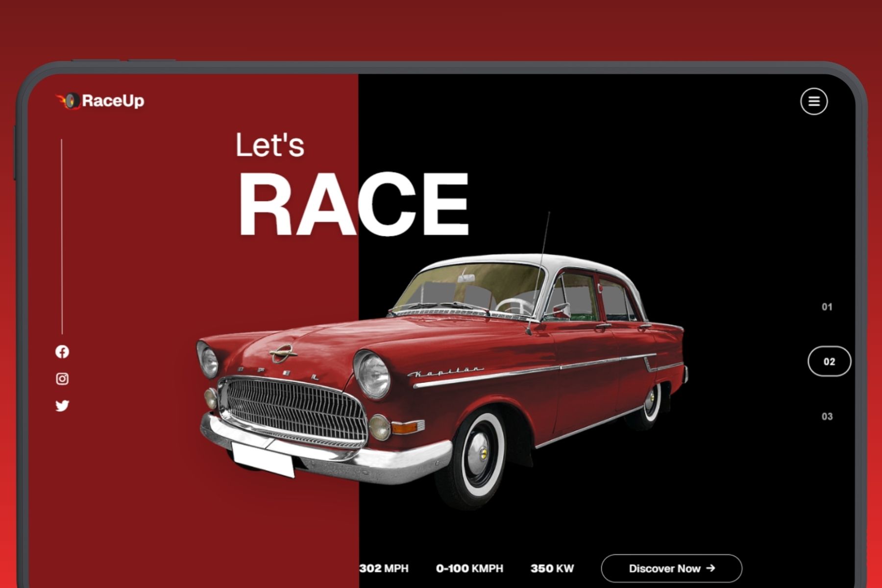Image resolution: width=882 pixels, height=588 pixels.
Task: Select the 0-100 KMPH stat entry
Action: tap(471, 568)
